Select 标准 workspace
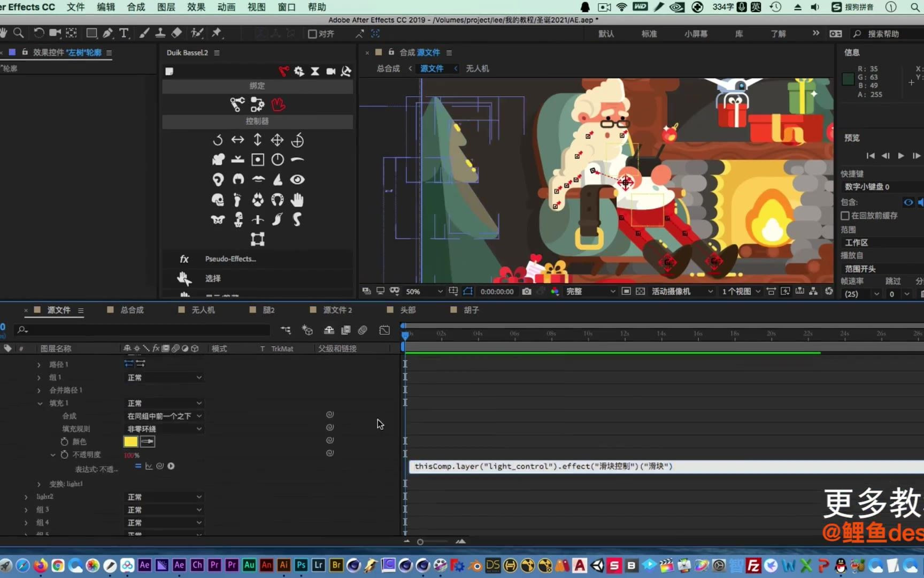The width and height of the screenshot is (924, 578). point(649,34)
